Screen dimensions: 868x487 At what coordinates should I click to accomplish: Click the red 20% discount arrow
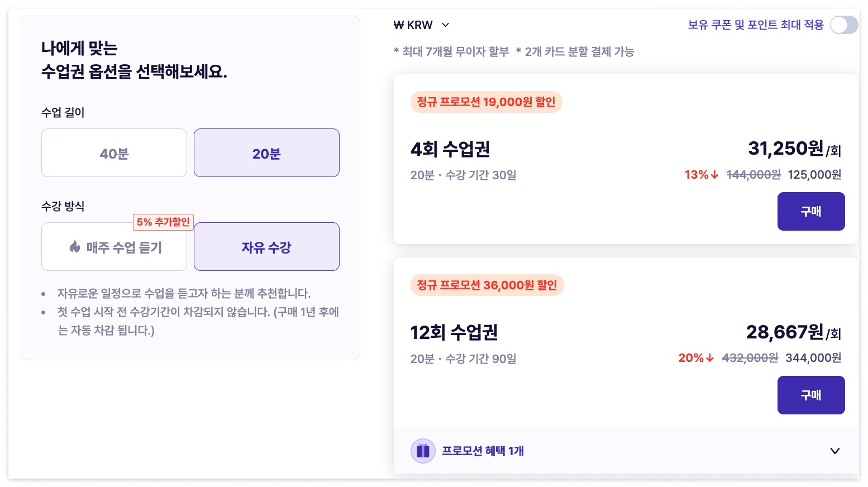point(709,358)
